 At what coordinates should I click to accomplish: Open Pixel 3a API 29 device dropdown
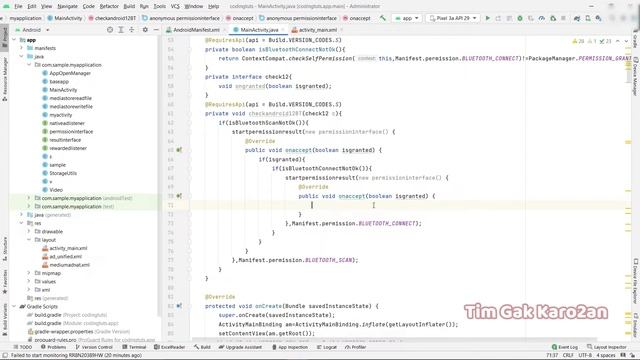pyautogui.click(x=453, y=18)
